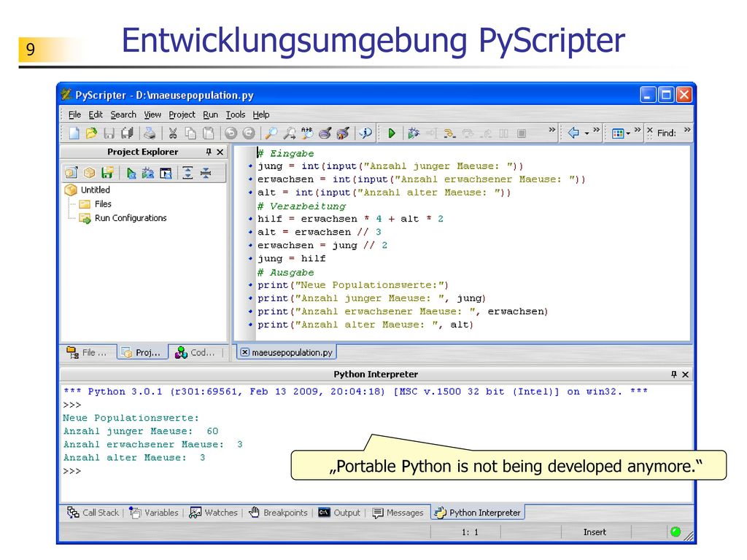Click the Save Project icon in Project Explorer

point(107,173)
